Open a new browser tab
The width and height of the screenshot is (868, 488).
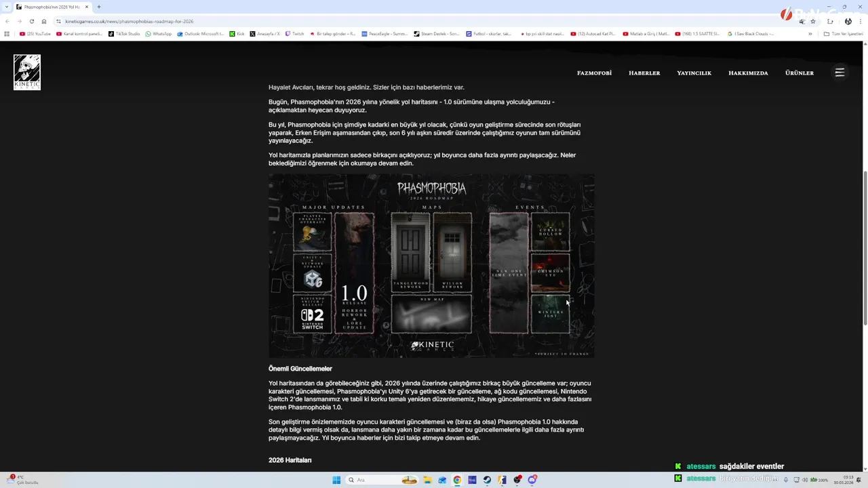coord(99,7)
